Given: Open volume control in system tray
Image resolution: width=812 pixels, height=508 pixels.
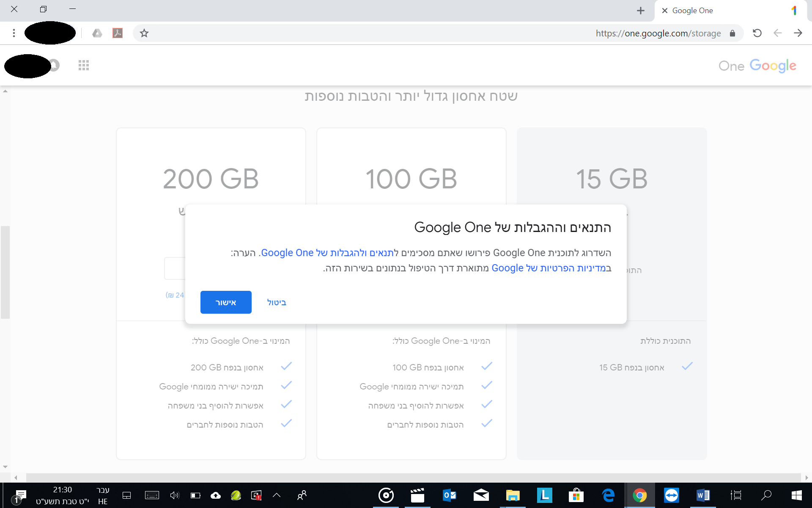Looking at the screenshot, I should tap(174, 495).
